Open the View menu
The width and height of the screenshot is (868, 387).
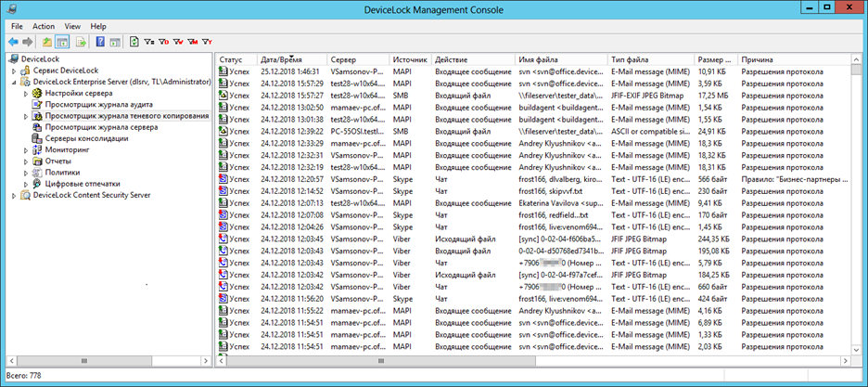72,27
